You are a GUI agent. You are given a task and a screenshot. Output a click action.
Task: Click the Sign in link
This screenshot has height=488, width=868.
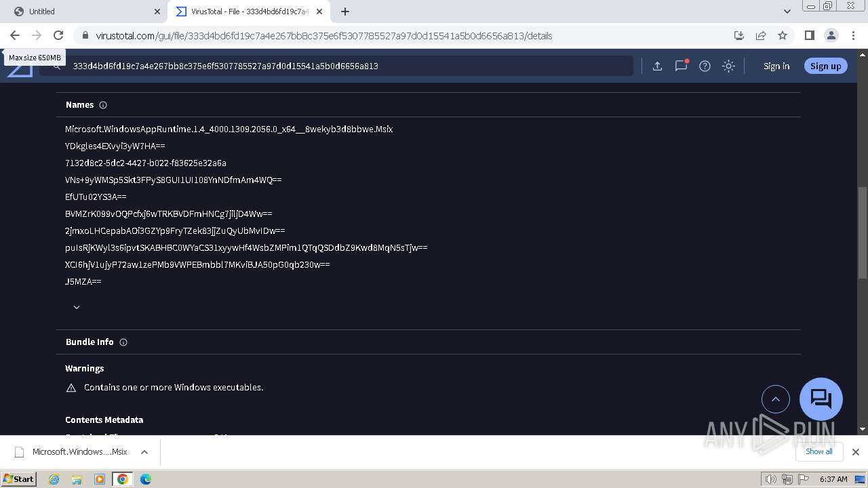[776, 66]
